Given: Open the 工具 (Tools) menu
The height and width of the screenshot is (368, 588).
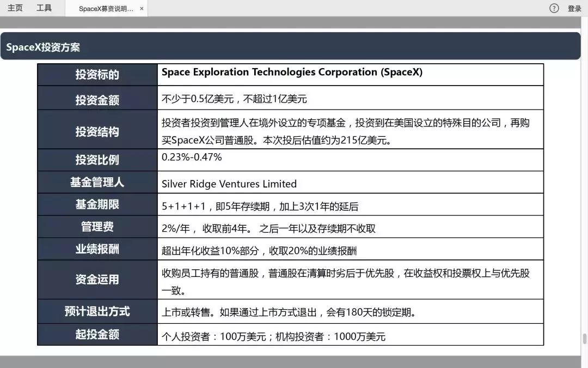Looking at the screenshot, I should [x=44, y=8].
